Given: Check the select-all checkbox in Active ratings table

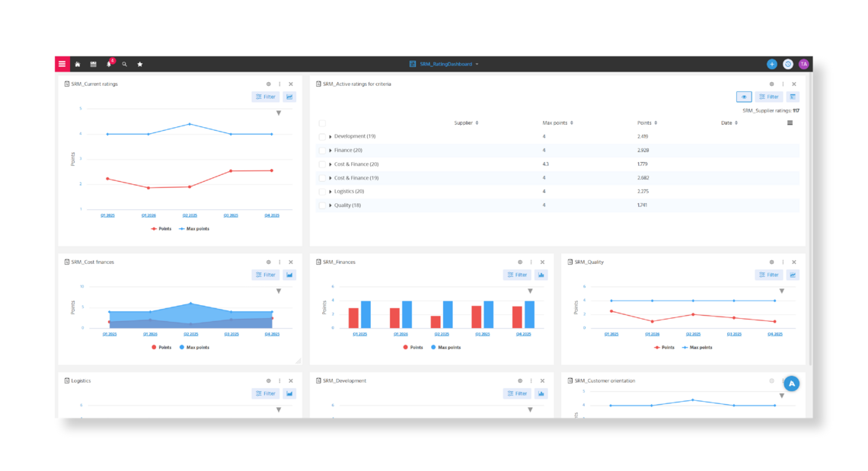Looking at the screenshot, I should coord(321,122).
